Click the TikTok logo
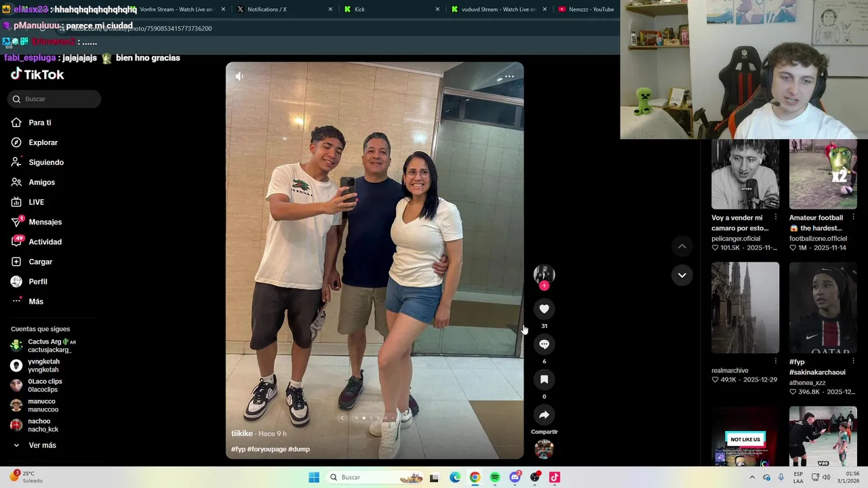This screenshot has height=488, width=868. tap(37, 75)
